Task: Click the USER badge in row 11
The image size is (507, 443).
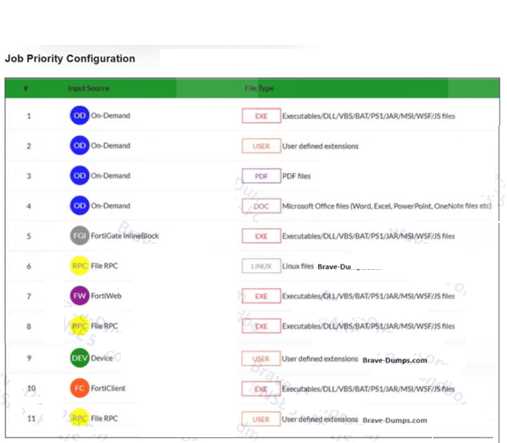Action: [261, 419]
